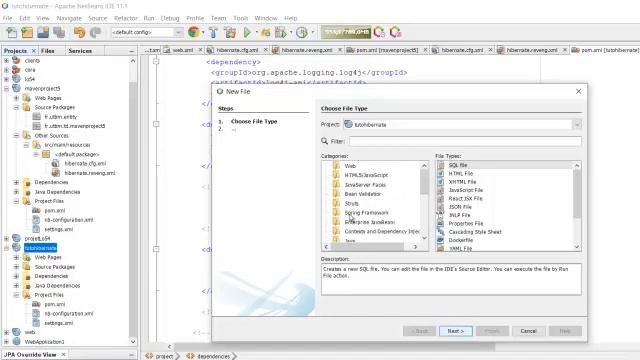640x360 pixels.
Task: Select the Dockerfile file type
Action: 460,240
